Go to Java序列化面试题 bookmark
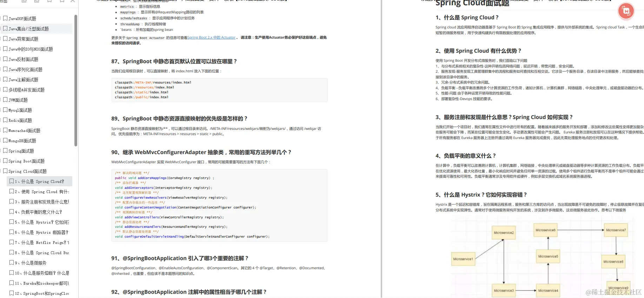The width and height of the screenshot is (644, 298). coord(25,69)
